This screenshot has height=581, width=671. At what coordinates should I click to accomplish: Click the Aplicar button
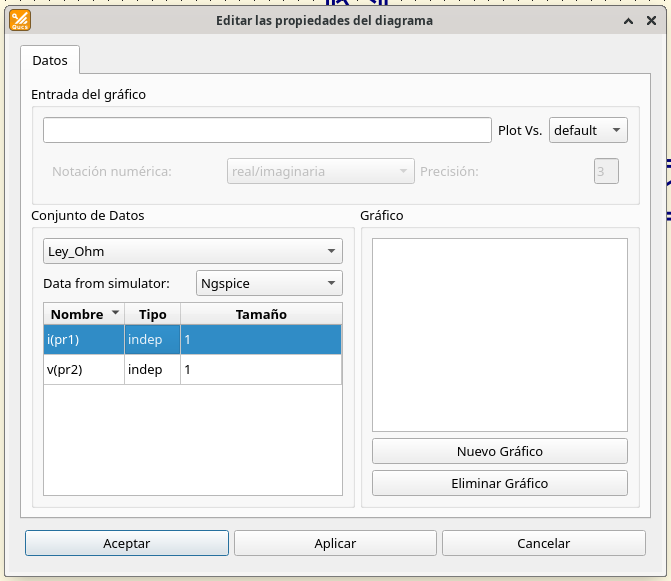click(x=335, y=543)
